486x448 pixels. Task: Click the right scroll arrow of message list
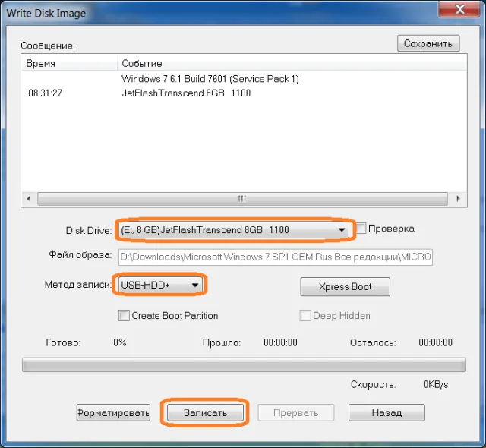tap(458, 199)
